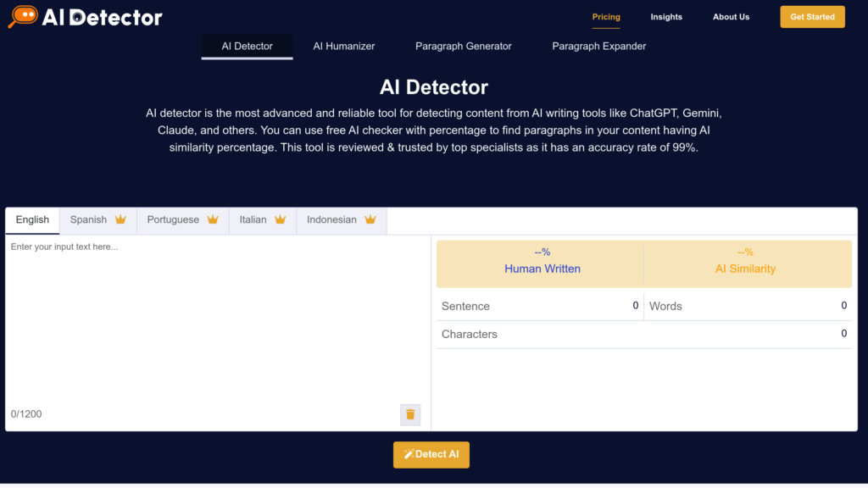Switch to the AI Humanizer tab
868x488 pixels.
pyautogui.click(x=343, y=47)
